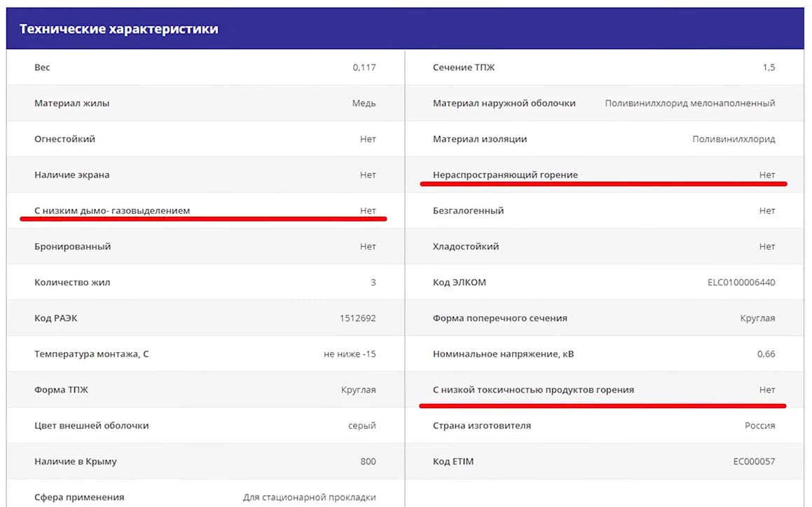Click the "Технические характеристики" header
Viewport: 812px width, 507px height.
pyautogui.click(x=118, y=29)
